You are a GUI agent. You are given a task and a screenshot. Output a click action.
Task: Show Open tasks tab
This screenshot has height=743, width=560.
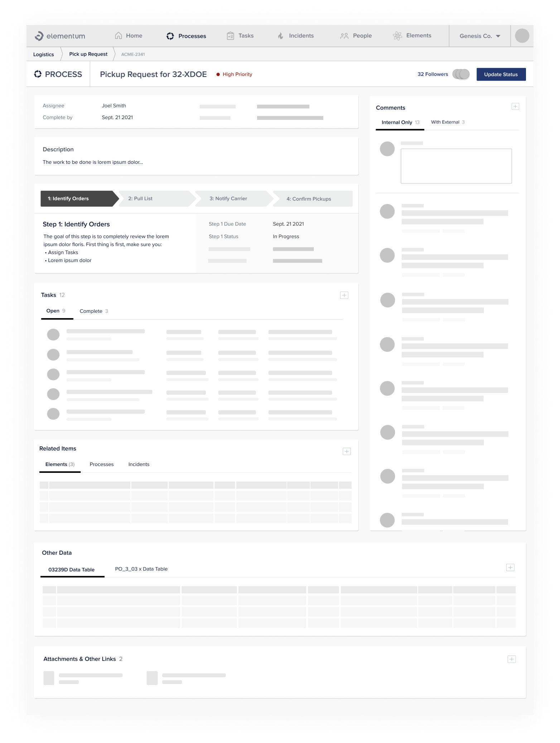coord(57,311)
